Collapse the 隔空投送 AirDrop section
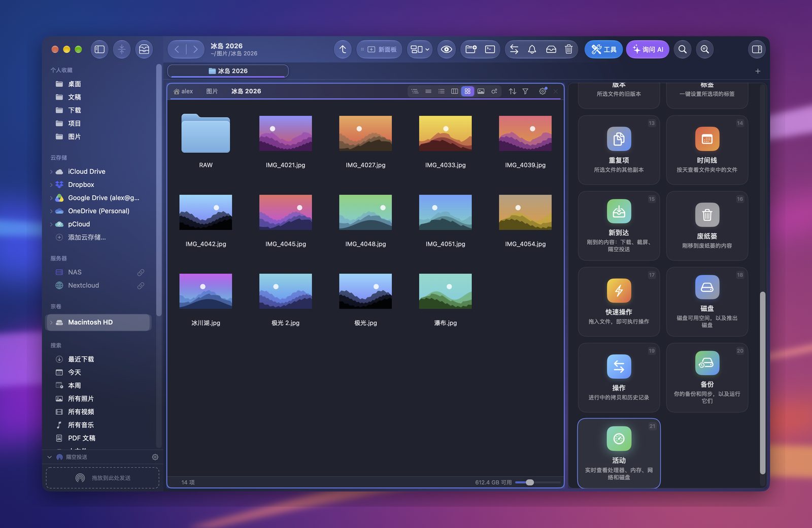Screen dimensions: 812x528 tap(50, 457)
